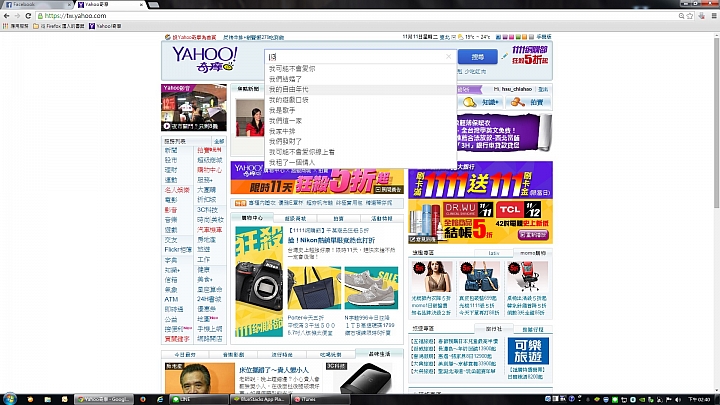Open 電影 in the left service list
The image size is (720, 405).
[171, 200]
